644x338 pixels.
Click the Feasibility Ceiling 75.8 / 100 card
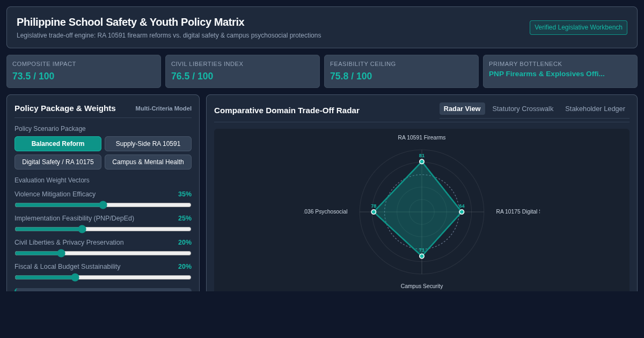click(401, 71)
